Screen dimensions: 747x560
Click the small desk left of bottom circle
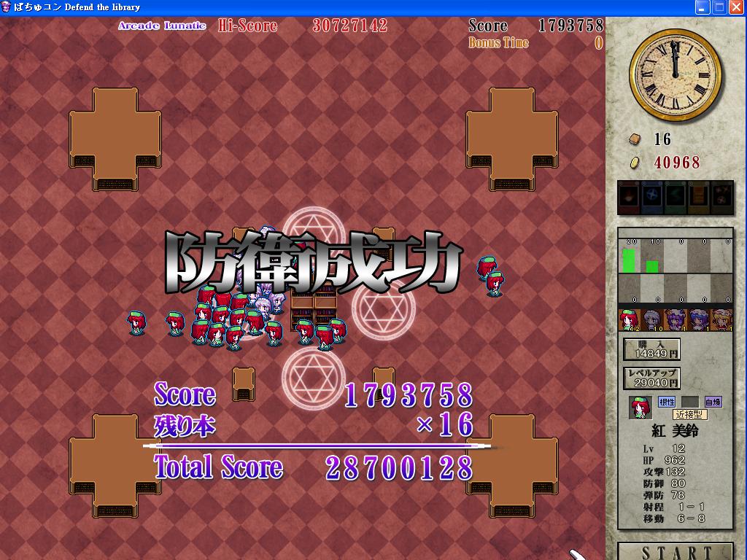(244, 384)
